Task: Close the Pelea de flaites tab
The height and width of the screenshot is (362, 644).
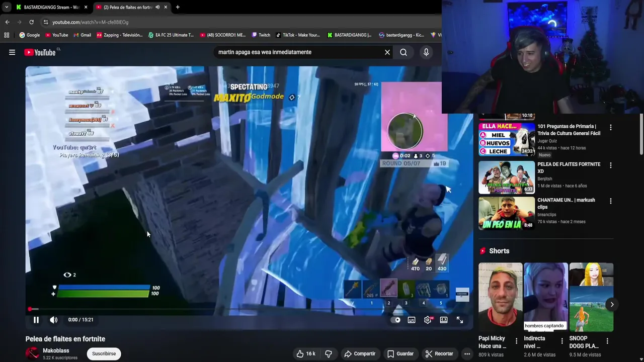Action: [x=166, y=7]
